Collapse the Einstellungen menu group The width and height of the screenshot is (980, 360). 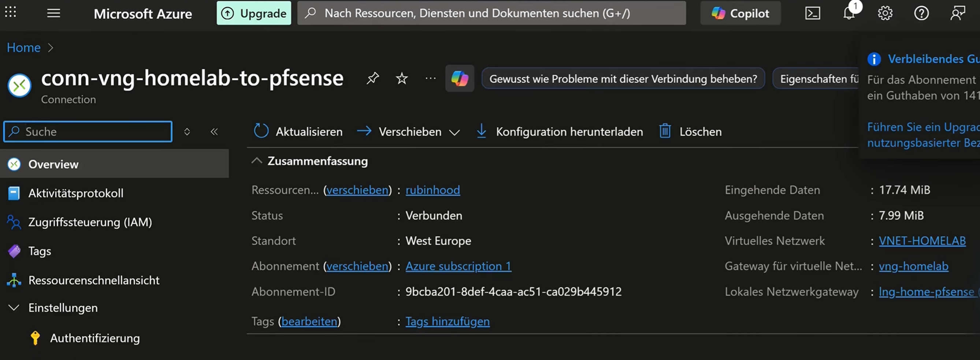pos(14,308)
